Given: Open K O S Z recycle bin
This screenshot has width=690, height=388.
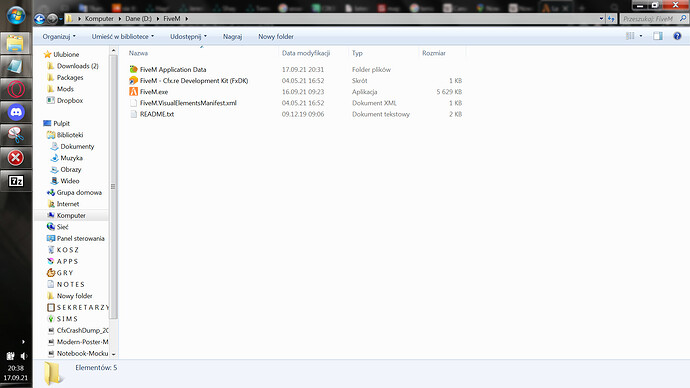Looking at the screenshot, I should (x=67, y=250).
